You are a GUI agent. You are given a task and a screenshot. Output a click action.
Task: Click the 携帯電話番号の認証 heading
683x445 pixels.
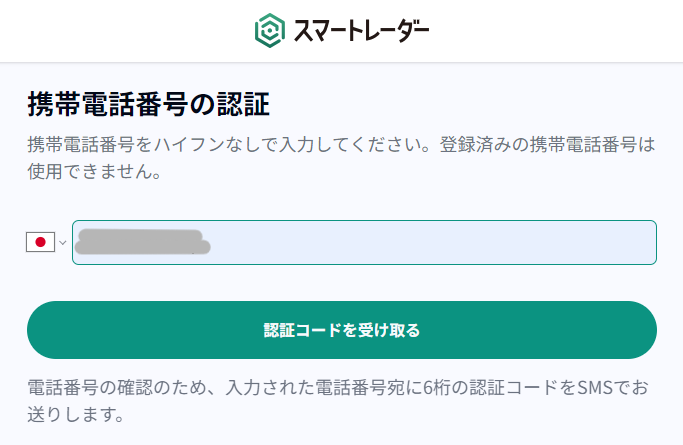(x=149, y=103)
